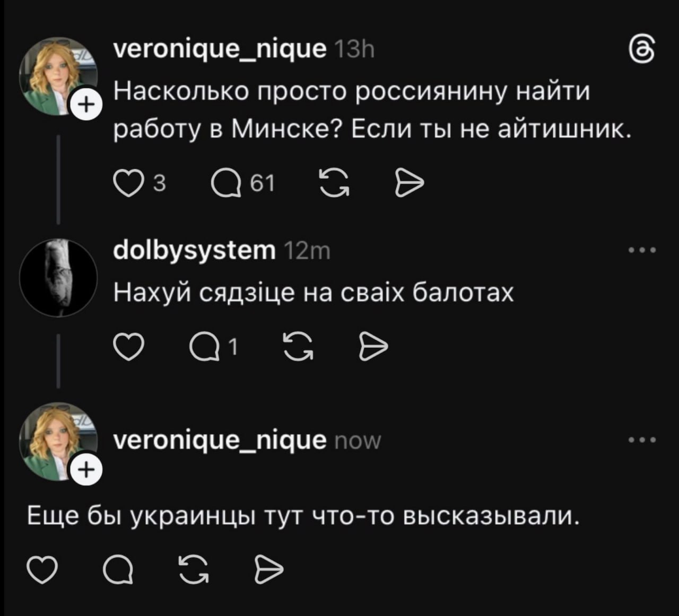The image size is (679, 616).
Task: Like dolbysystem's comment
Action: 129,348
